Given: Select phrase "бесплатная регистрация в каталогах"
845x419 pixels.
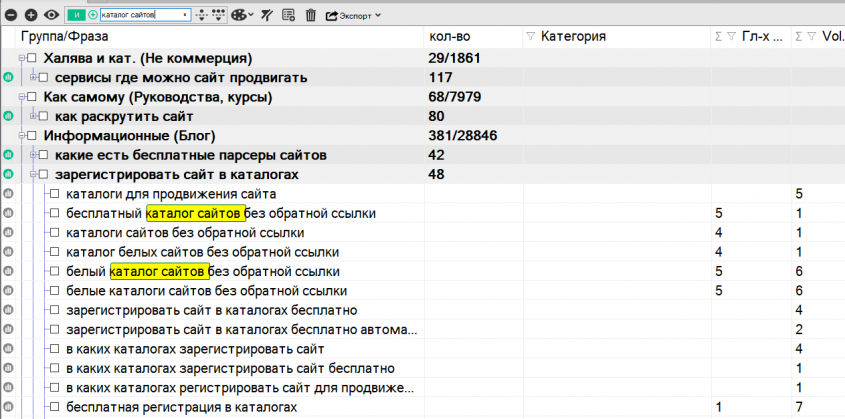Looking at the screenshot, I should (182, 407).
